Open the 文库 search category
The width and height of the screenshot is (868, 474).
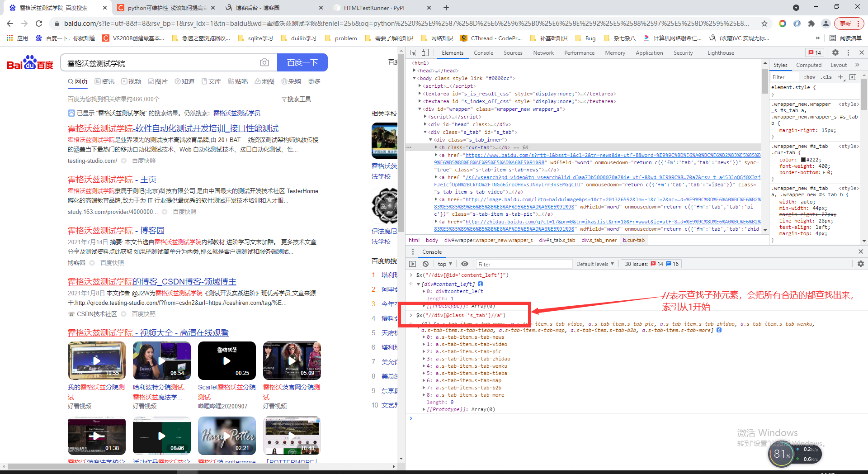tap(211, 81)
